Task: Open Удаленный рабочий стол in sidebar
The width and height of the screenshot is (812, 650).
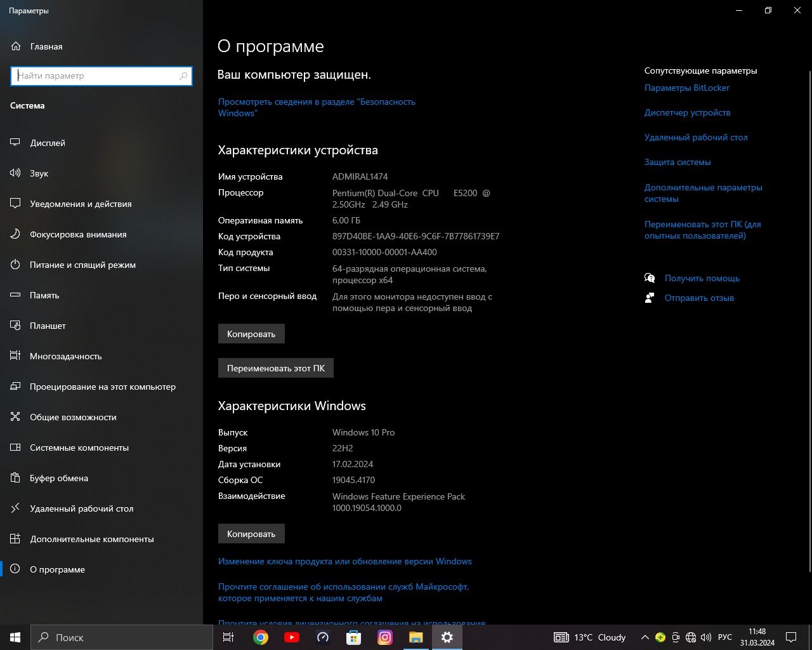Action: coord(101,508)
